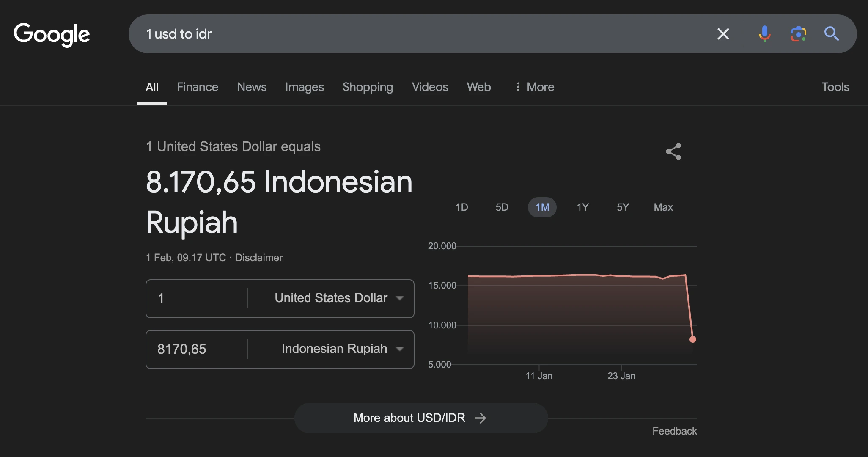Click the '5.000' y-axis label

click(x=439, y=364)
